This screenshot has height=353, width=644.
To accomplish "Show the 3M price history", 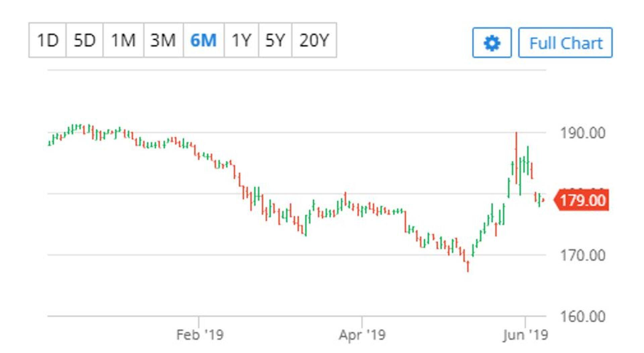I will point(163,40).
